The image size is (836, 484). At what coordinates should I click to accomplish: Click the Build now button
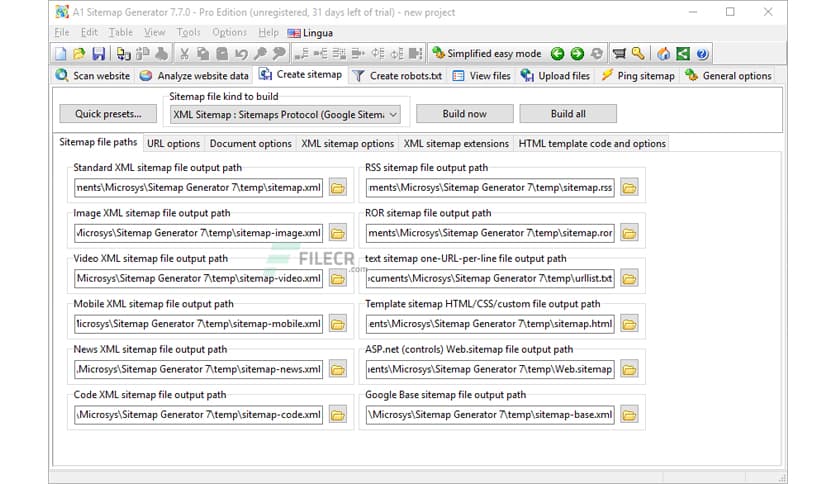pos(464,114)
